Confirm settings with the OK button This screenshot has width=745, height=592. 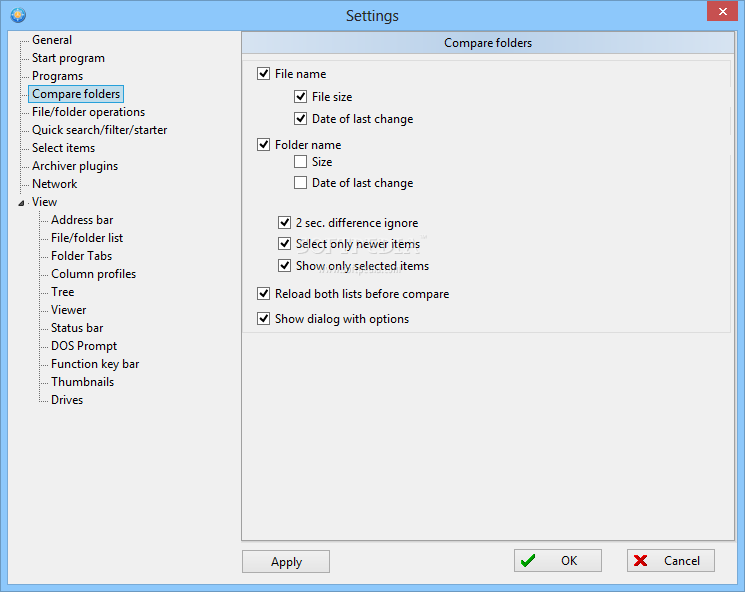click(x=558, y=561)
